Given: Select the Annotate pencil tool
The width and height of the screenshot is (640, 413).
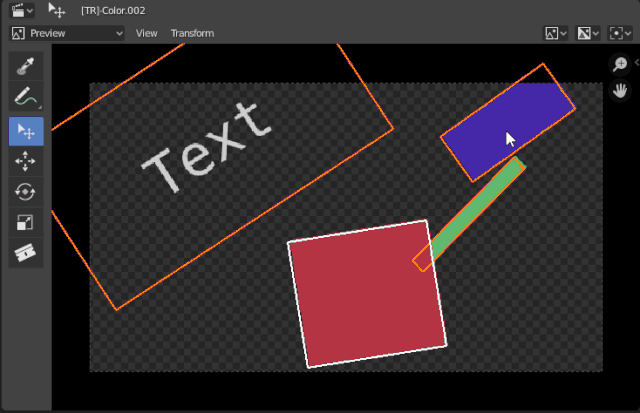Looking at the screenshot, I should pos(26,96).
